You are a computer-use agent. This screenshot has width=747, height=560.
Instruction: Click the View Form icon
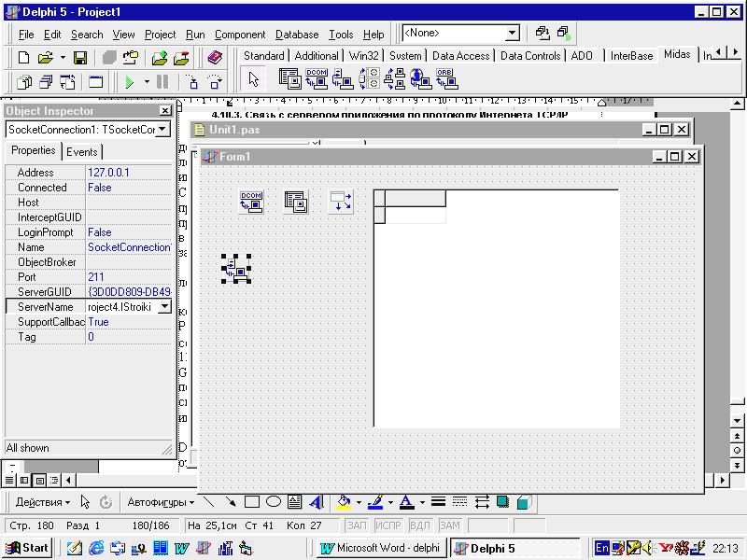[x=46, y=82]
